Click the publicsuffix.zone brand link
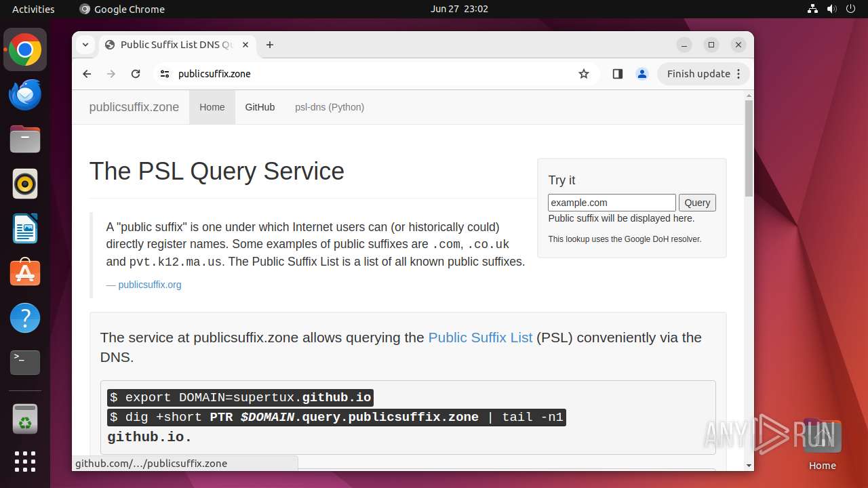 pos(134,107)
